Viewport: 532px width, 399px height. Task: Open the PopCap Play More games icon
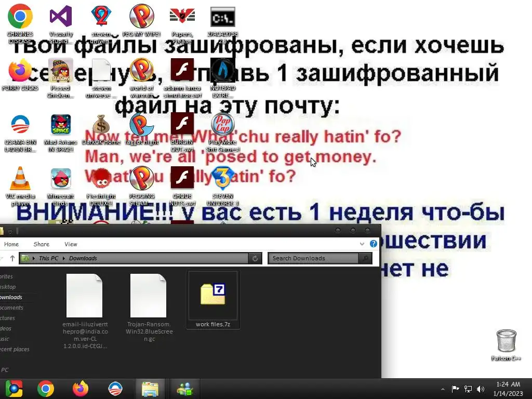coord(222,124)
